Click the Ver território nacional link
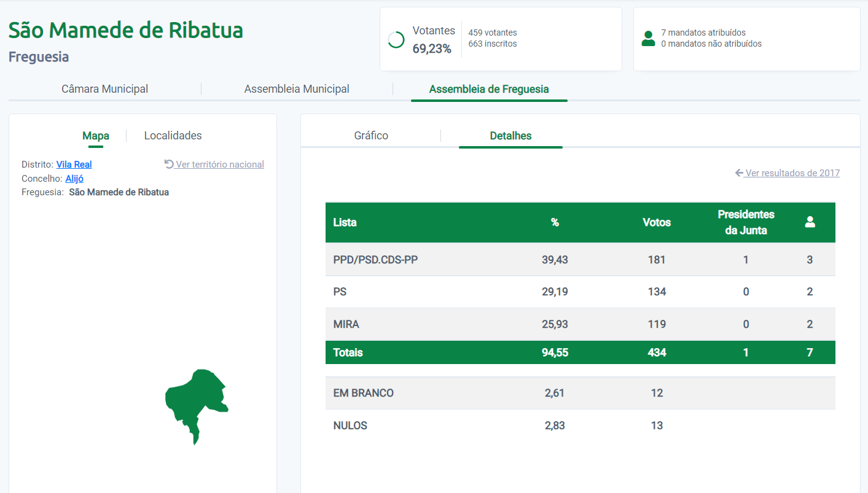Screen dimensions: 868x493 [220, 165]
